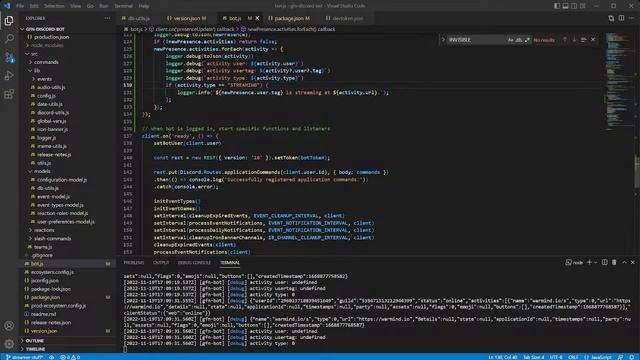The width and height of the screenshot is (640, 360).
Task: Toggle secondary side bar layout button
Action: pos(574,6)
